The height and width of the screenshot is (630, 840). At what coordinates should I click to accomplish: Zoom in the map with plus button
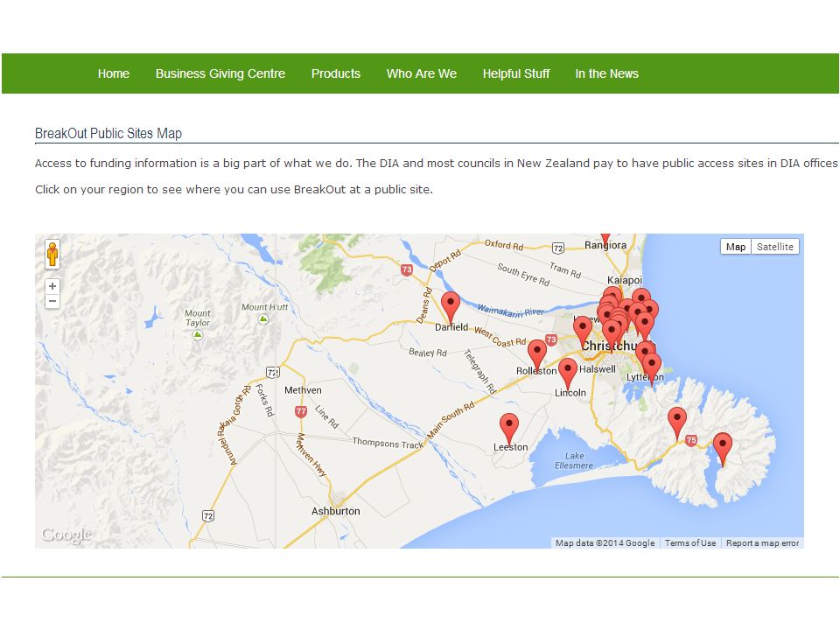(x=52, y=286)
